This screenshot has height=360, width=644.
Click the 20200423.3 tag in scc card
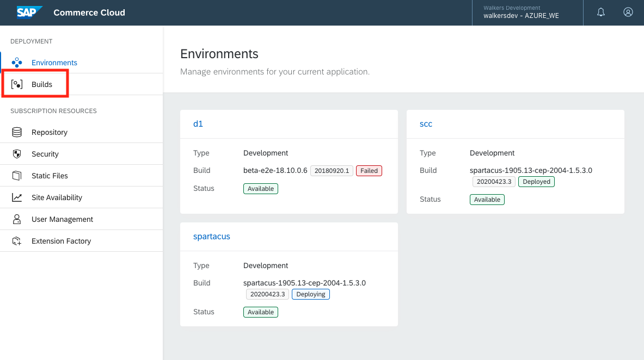tap(494, 182)
